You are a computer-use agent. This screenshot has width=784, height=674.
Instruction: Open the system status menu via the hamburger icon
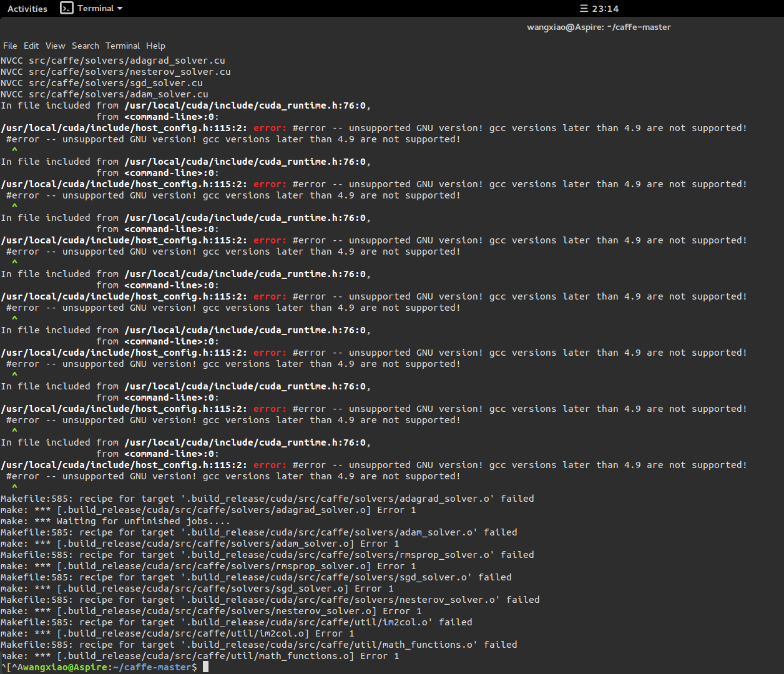click(x=583, y=8)
